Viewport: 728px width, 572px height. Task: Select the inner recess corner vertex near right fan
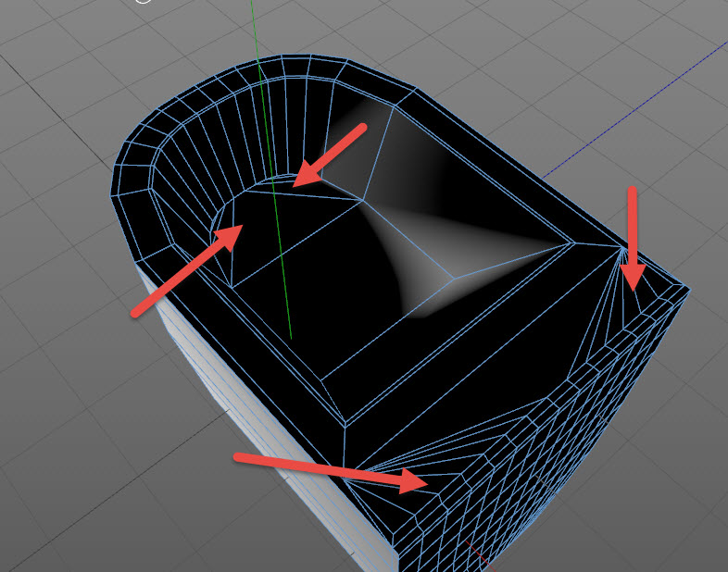[574, 242]
